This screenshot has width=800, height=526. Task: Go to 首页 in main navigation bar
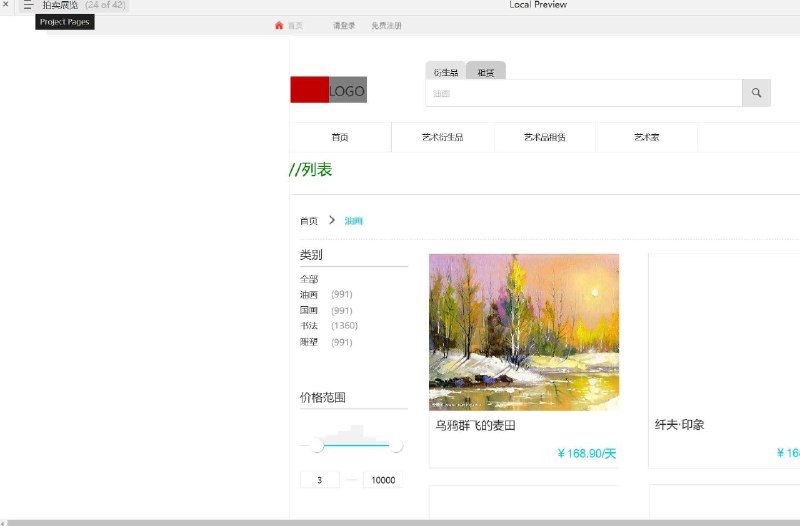click(x=340, y=137)
